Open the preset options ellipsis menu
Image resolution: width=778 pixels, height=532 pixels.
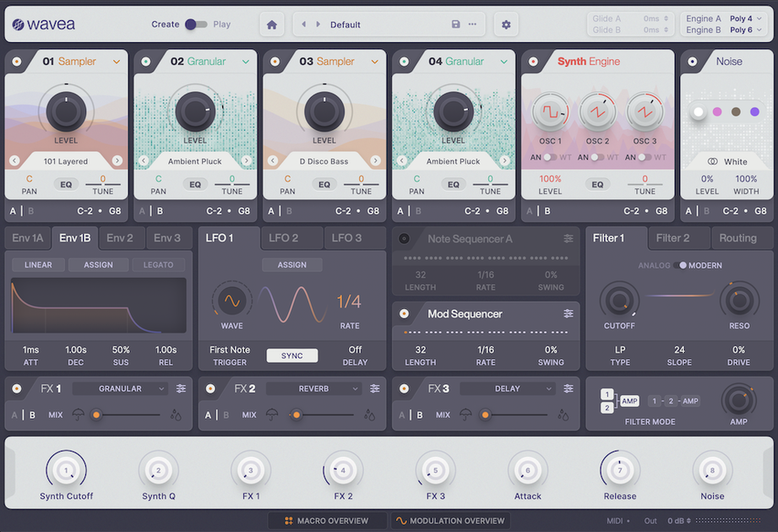tap(472, 24)
